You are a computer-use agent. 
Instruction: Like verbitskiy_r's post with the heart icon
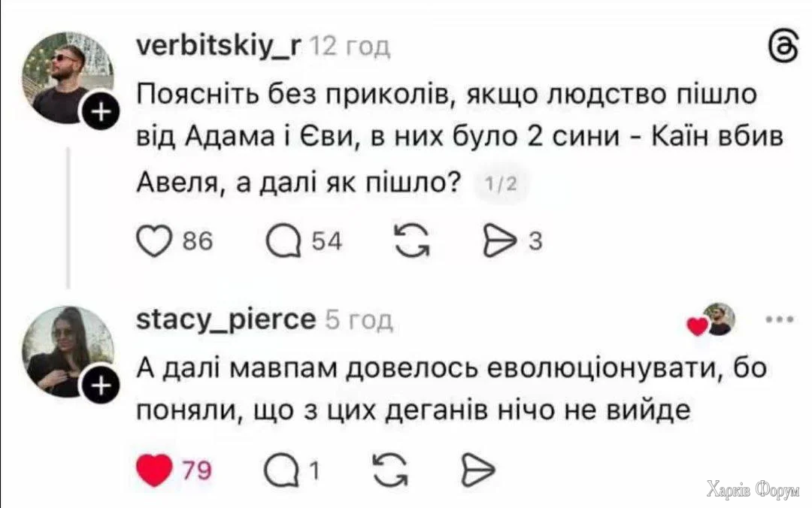click(x=155, y=239)
